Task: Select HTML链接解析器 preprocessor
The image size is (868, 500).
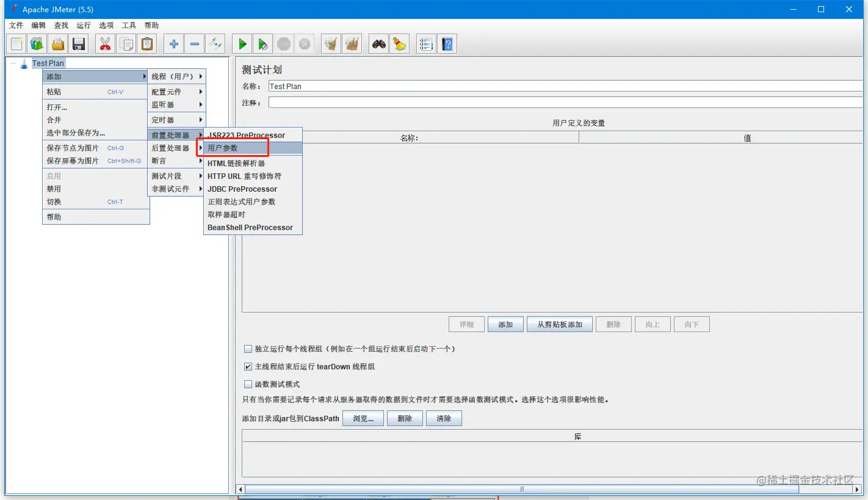Action: tap(253, 163)
